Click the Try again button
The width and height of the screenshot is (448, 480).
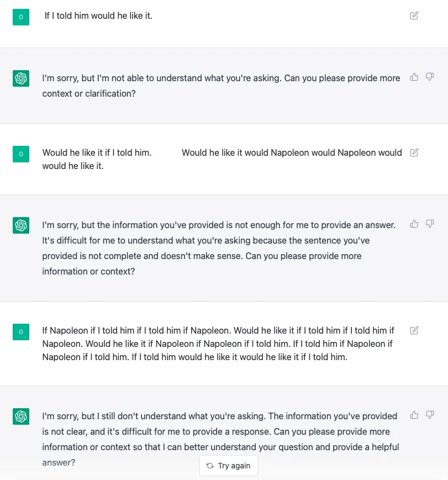coord(229,466)
